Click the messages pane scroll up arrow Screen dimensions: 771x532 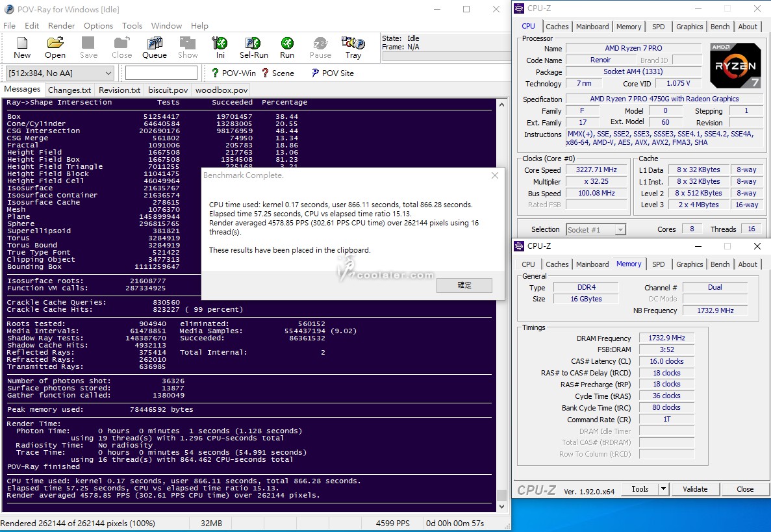[x=501, y=104]
